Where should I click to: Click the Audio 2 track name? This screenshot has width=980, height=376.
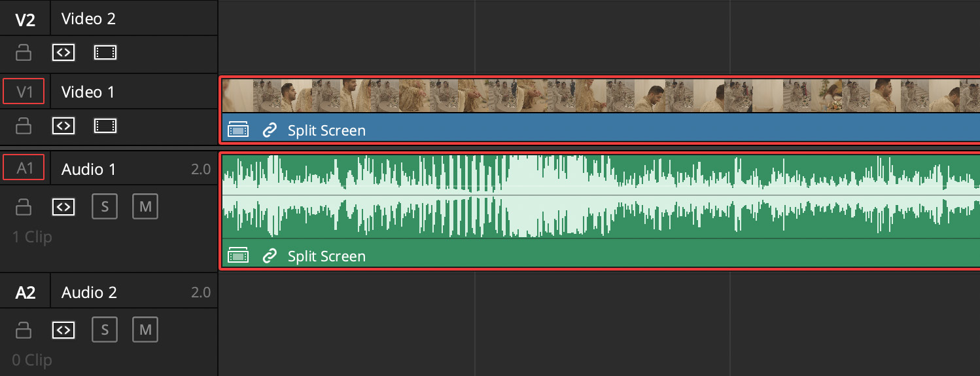pos(89,293)
